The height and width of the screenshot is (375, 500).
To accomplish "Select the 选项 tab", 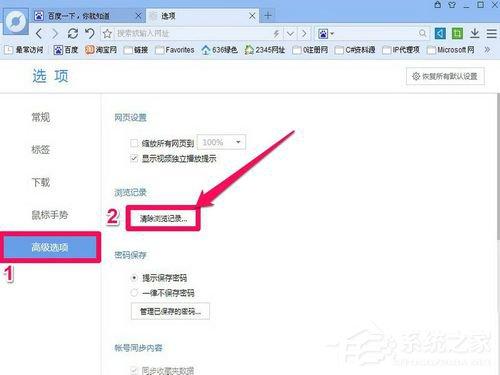I will [x=202, y=16].
